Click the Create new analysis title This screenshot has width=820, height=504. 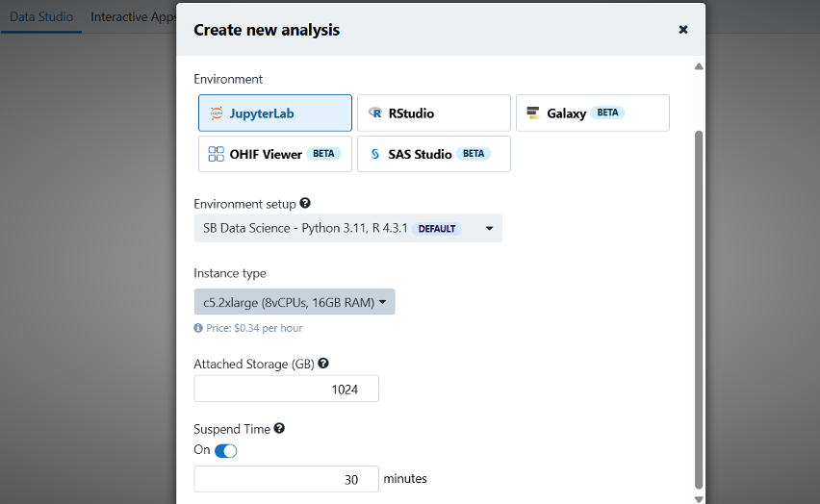click(x=267, y=30)
